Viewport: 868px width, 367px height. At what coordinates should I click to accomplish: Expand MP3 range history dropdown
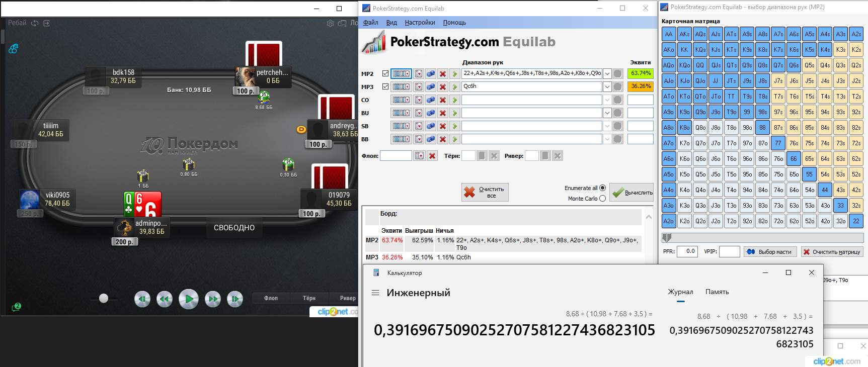tap(607, 87)
